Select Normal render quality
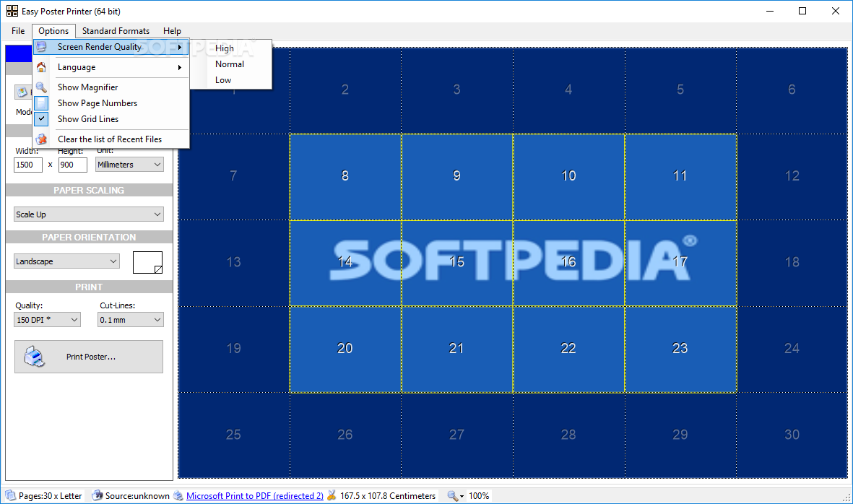 [230, 64]
